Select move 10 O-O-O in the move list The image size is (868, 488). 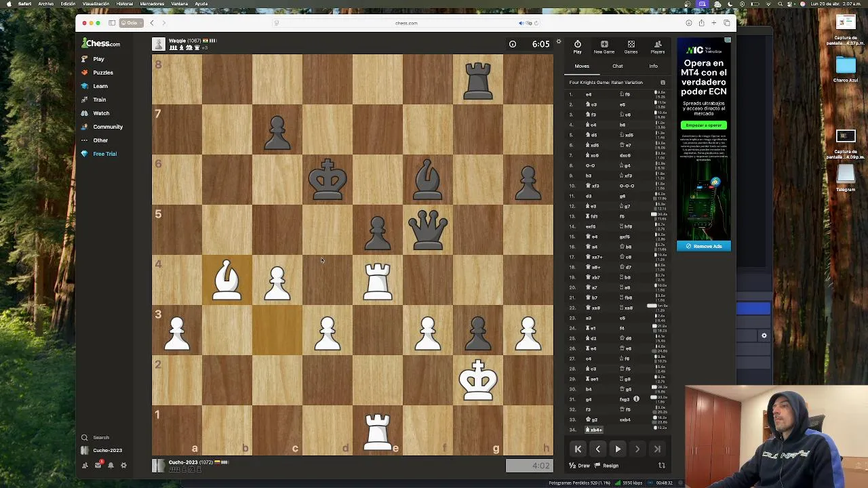click(x=627, y=186)
